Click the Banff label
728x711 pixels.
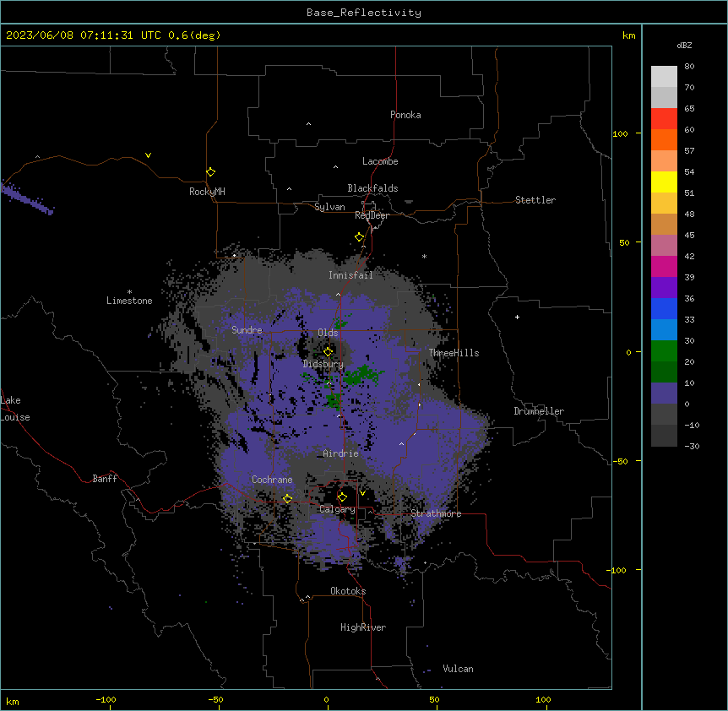coord(105,479)
